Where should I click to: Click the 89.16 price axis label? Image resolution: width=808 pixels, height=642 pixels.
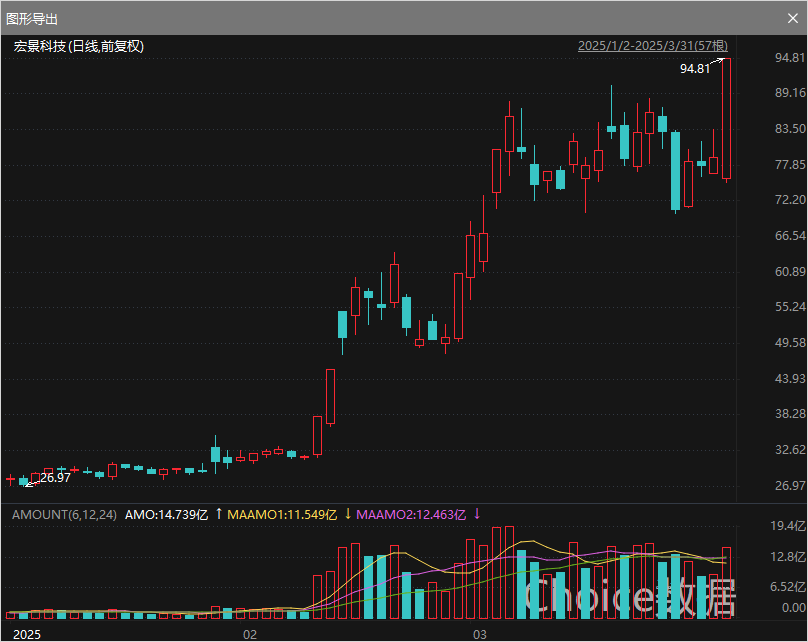(x=790, y=93)
